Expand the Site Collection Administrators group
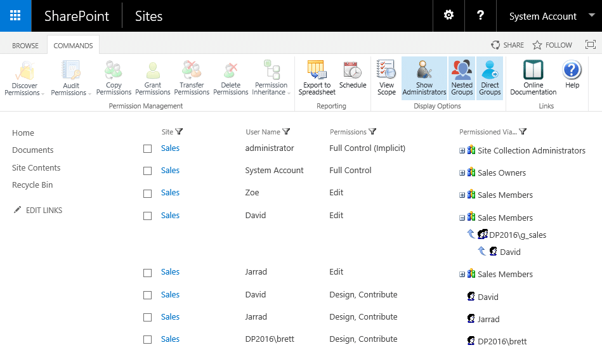The height and width of the screenshot is (364, 602). 462,151
